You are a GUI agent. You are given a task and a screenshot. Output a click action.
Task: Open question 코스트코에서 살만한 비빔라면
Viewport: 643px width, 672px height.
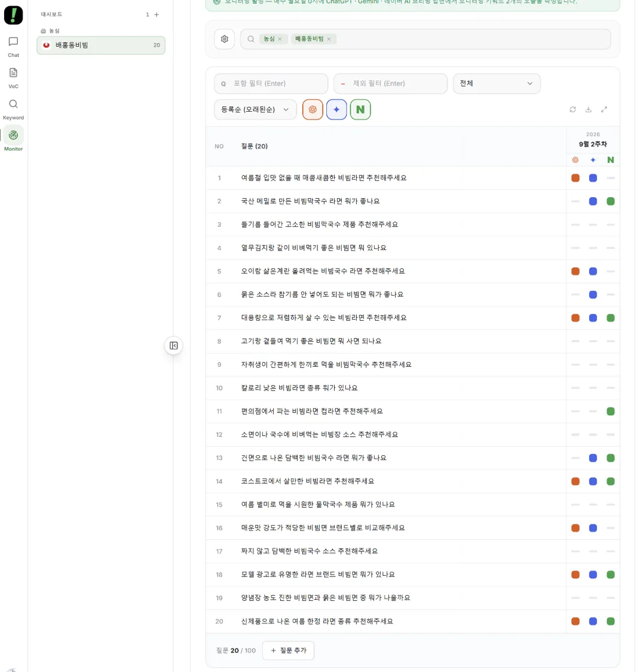tap(307, 481)
